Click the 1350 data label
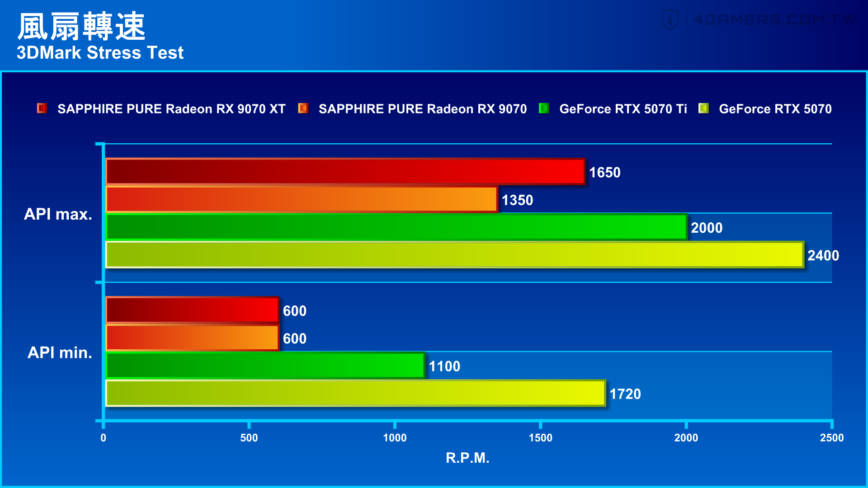The height and width of the screenshot is (488, 868). [x=518, y=200]
